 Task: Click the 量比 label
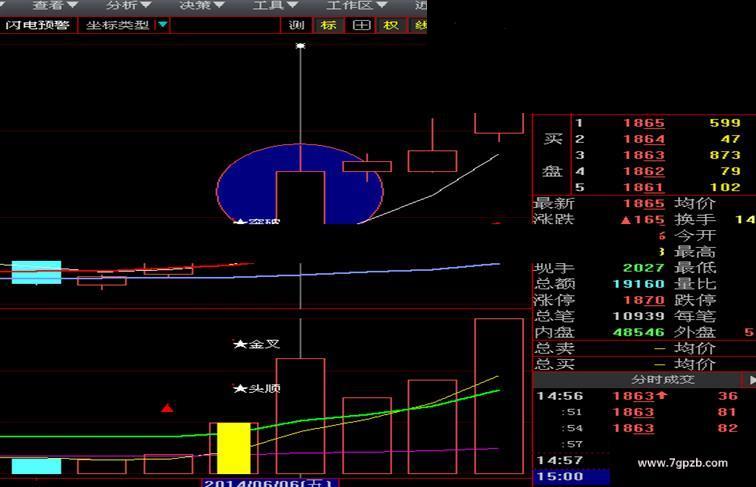pos(694,284)
